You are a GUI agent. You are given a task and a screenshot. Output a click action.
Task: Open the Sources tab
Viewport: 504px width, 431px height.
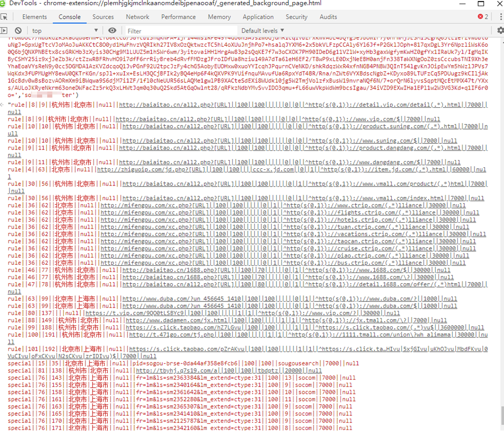coord(103,17)
